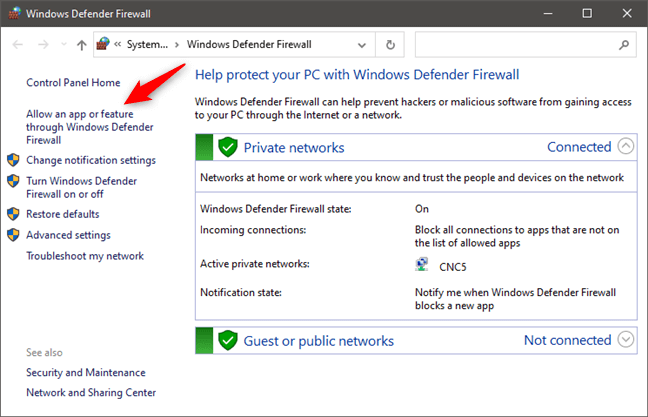Open Control Panel Home

(73, 83)
